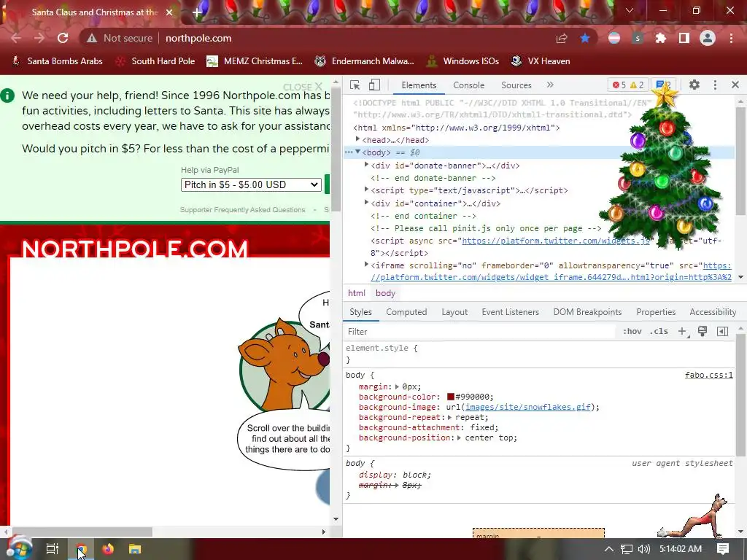
Task: Open the Computed styles tab
Action: coord(406,312)
